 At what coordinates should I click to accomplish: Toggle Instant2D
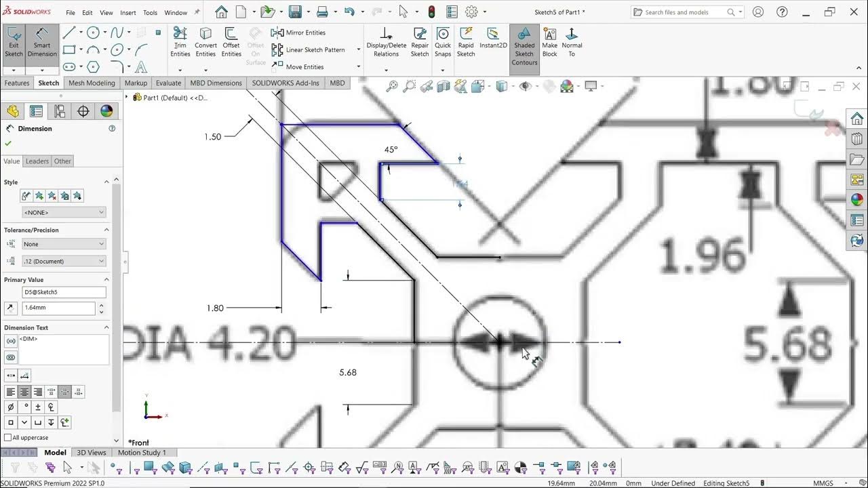coord(493,39)
